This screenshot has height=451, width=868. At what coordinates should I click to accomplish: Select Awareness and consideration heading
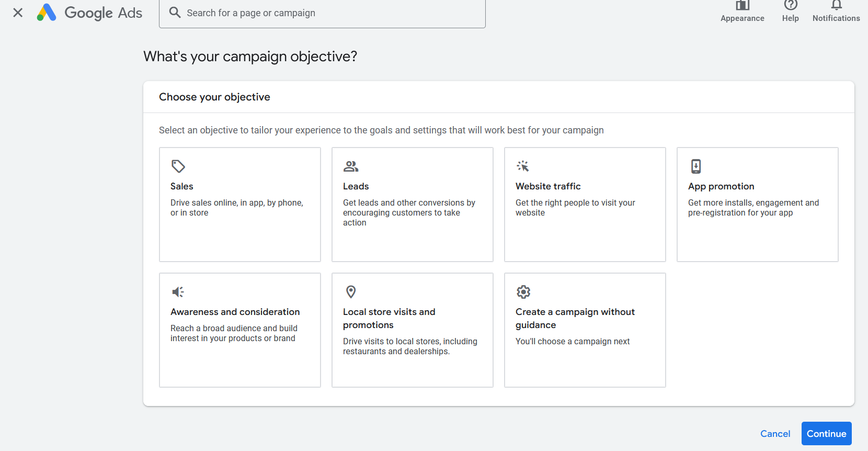point(235,312)
